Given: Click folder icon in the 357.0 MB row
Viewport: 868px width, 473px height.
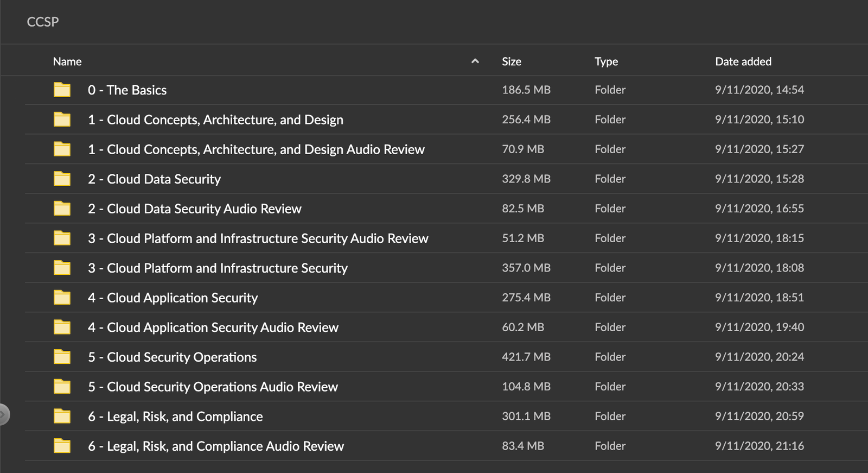Looking at the screenshot, I should 62,268.
